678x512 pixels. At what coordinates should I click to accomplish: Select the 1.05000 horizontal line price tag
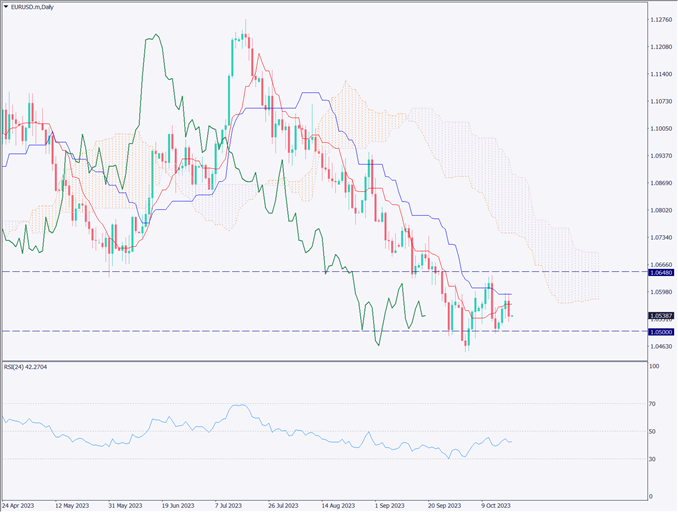click(x=661, y=331)
